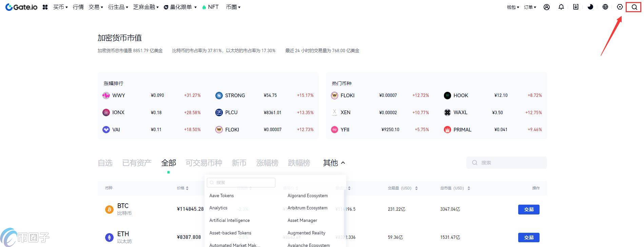The height and width of the screenshot is (247, 644).
Task: Open the 钱包 wallet dropdown
Action: (513, 7)
